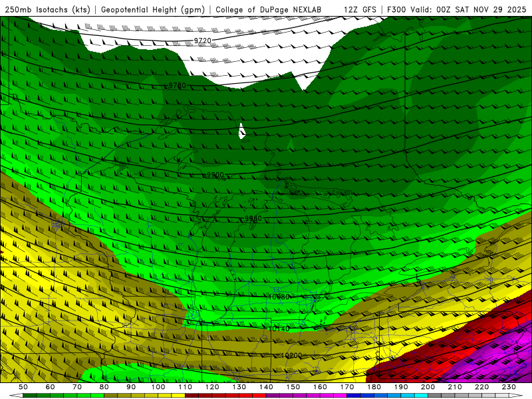
Task: Click the 230 knot legend value
Action: 509,387
